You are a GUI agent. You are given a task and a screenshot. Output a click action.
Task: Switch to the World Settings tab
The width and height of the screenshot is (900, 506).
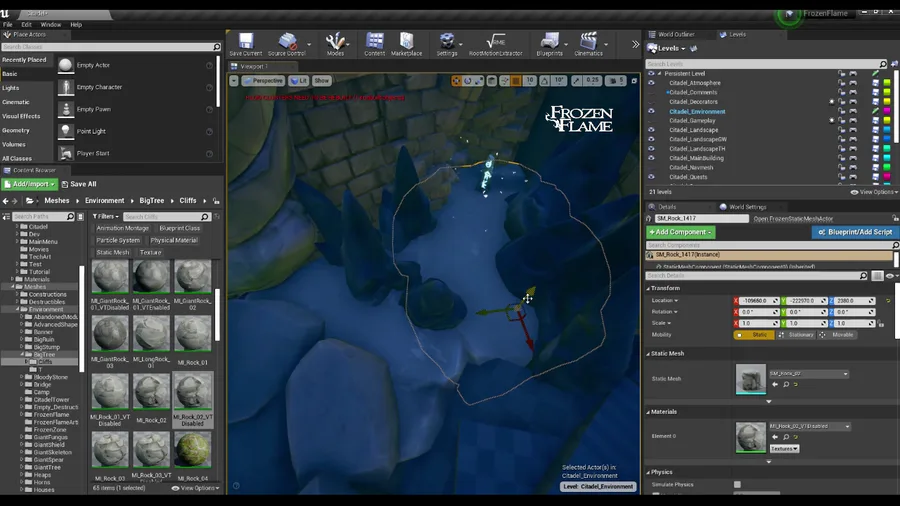pyautogui.click(x=747, y=207)
